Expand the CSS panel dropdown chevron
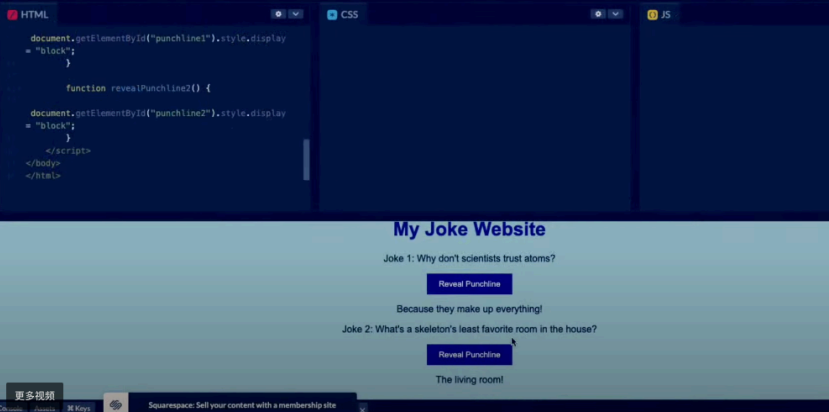 tap(615, 14)
